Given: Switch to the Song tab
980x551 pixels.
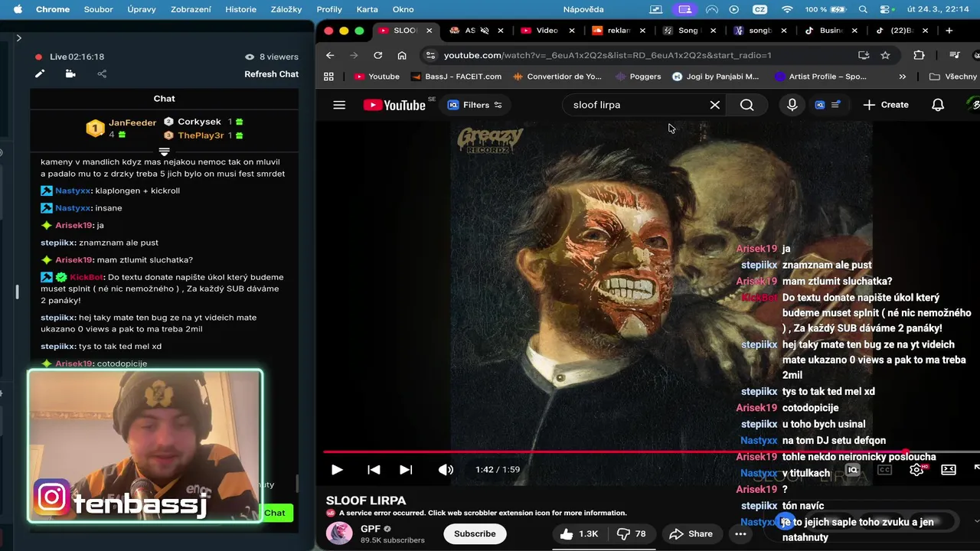Looking at the screenshot, I should (688, 31).
